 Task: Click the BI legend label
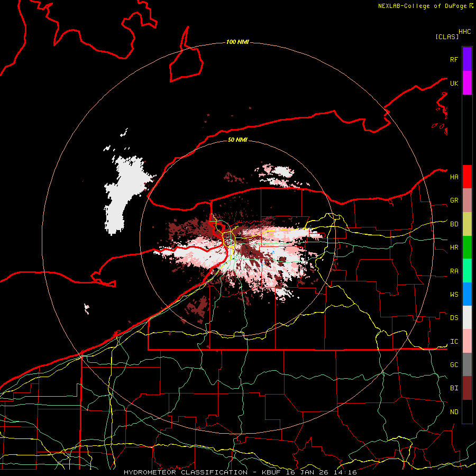[x=454, y=388]
